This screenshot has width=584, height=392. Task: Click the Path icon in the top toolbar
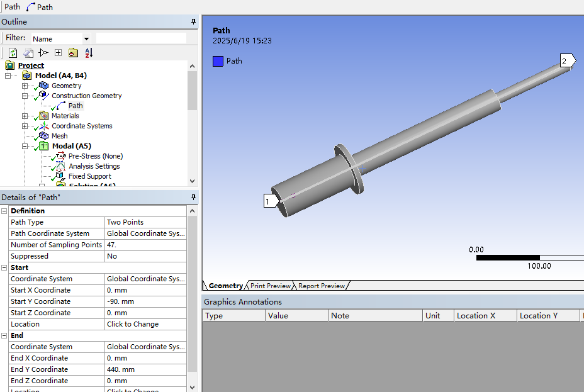[31, 7]
